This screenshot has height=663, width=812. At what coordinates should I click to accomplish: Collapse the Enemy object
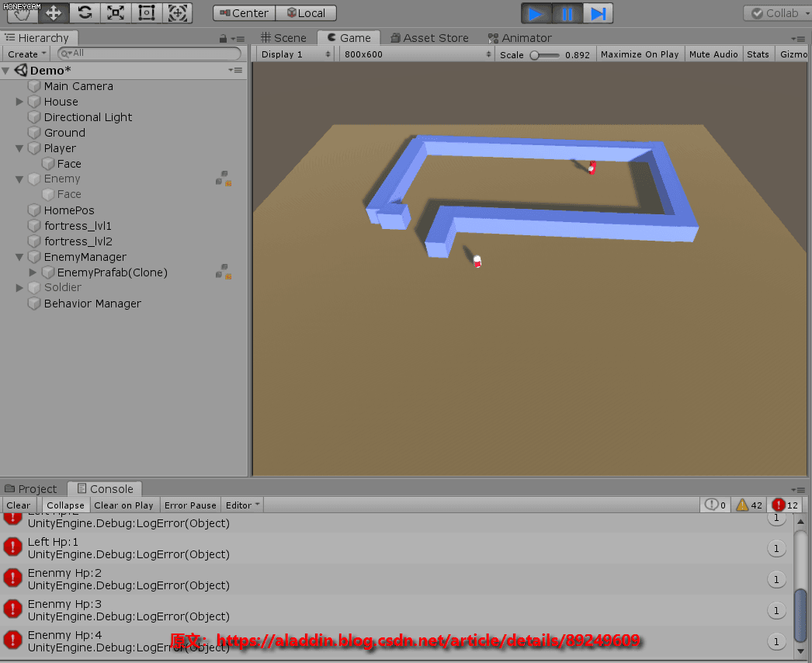[19, 179]
